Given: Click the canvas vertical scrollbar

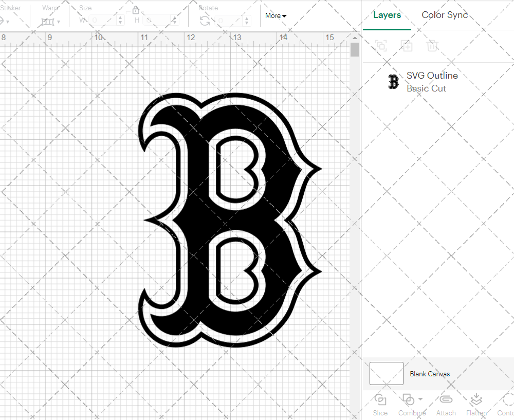Looking at the screenshot, I should [354, 49].
